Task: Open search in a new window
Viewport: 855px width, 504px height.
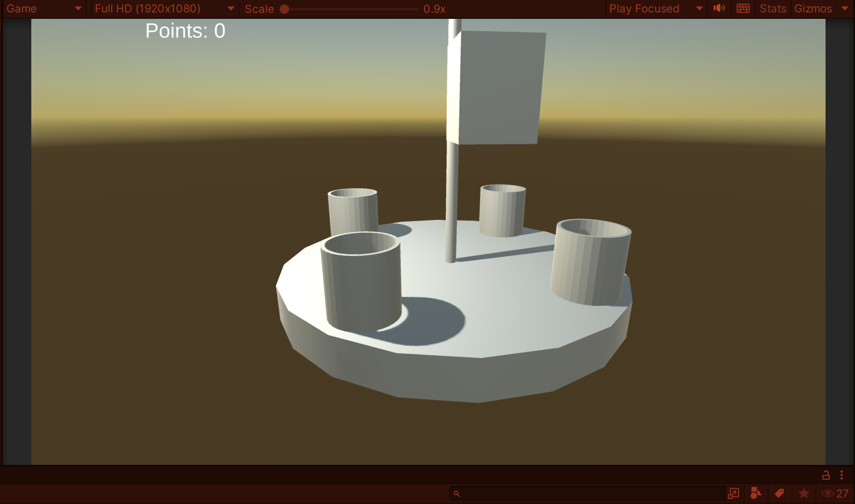Action: [x=734, y=493]
